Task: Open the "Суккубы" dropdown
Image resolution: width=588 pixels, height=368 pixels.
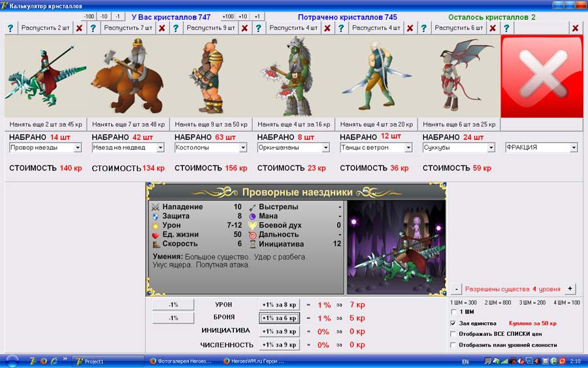Action: tap(491, 148)
